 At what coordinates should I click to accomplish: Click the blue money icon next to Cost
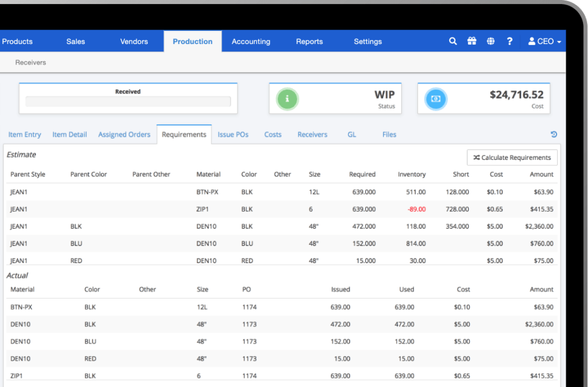(436, 99)
